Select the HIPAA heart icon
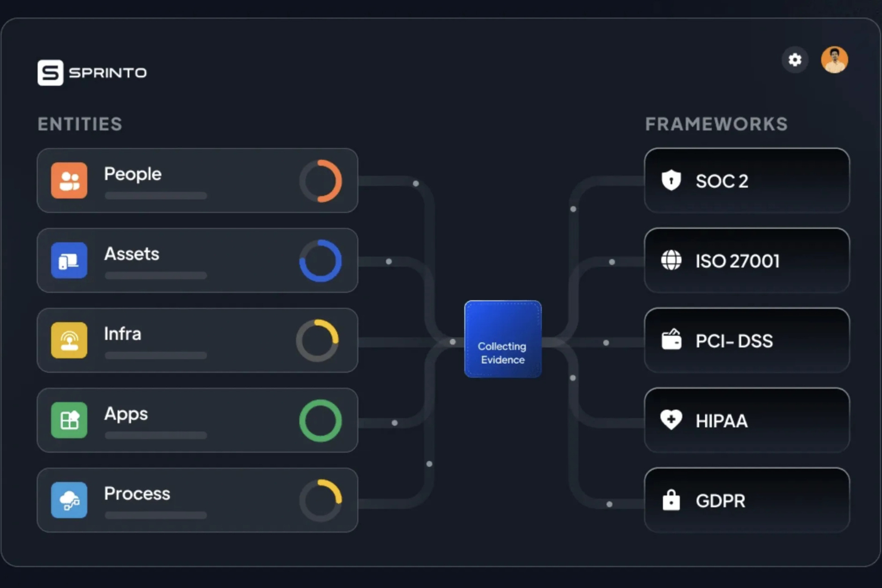This screenshot has height=588, width=882. tap(671, 420)
